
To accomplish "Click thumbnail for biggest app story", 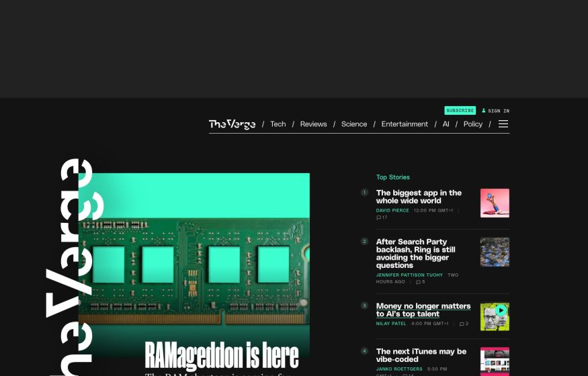I will (x=495, y=203).
